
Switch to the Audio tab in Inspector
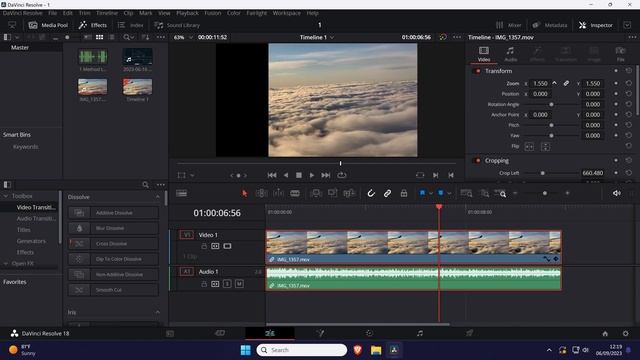pos(510,54)
